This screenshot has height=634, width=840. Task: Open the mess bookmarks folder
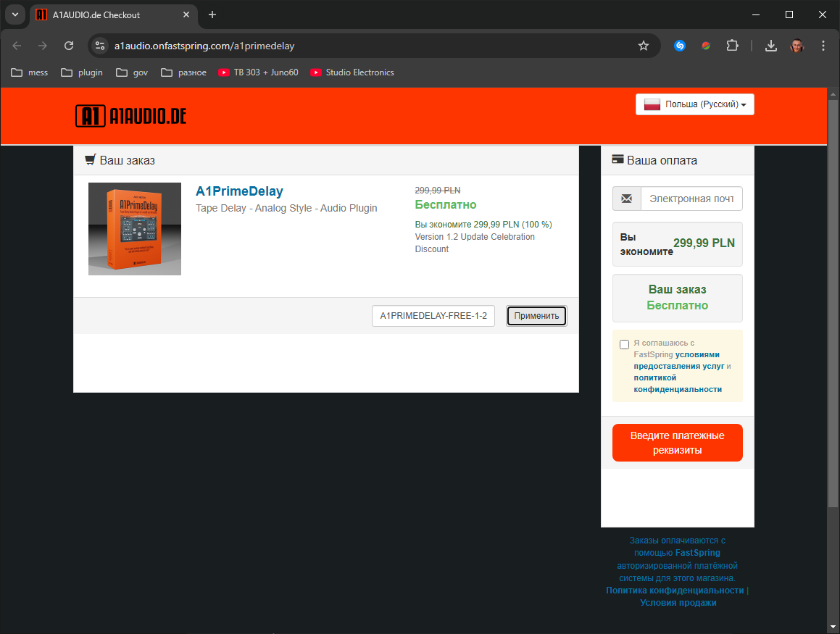tap(30, 72)
